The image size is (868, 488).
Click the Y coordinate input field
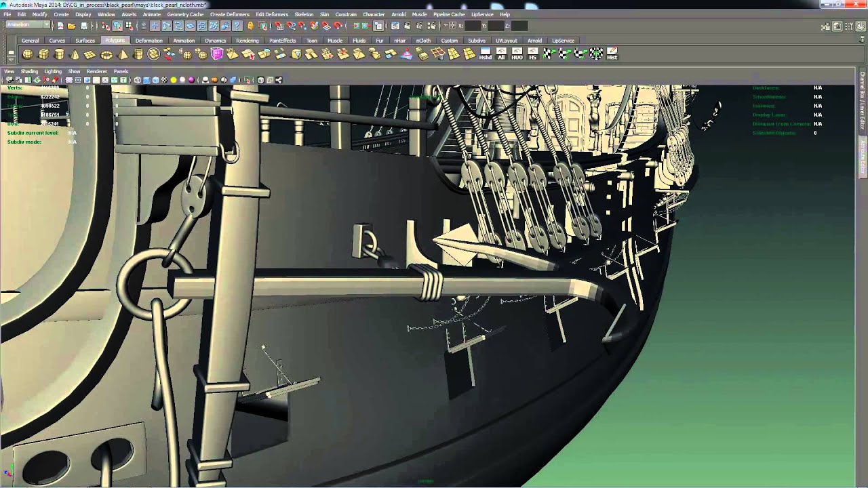[496, 26]
